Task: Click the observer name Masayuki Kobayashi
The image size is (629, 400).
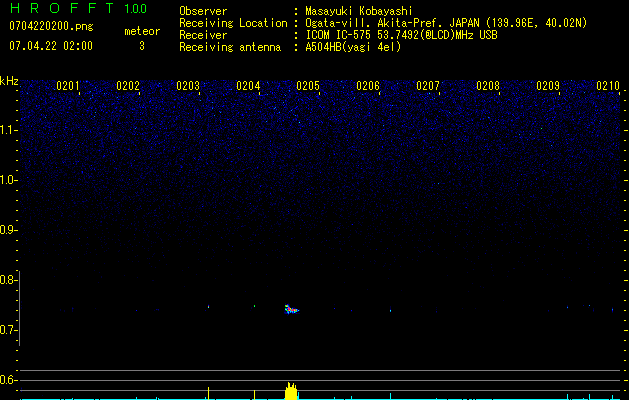Action: 363,11
